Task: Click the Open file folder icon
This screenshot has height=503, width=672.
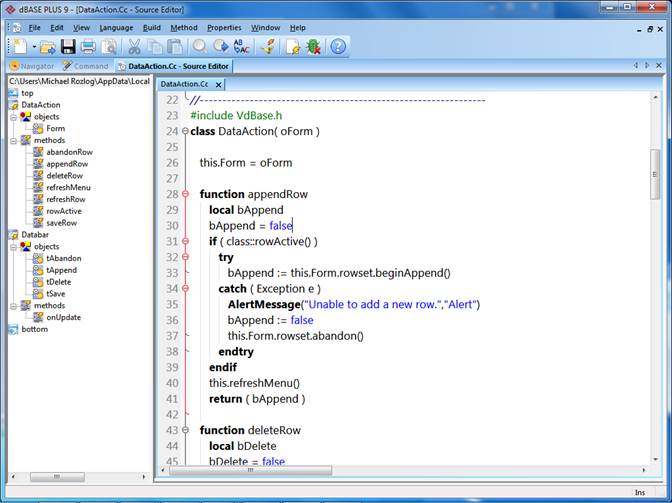Action: (x=47, y=47)
